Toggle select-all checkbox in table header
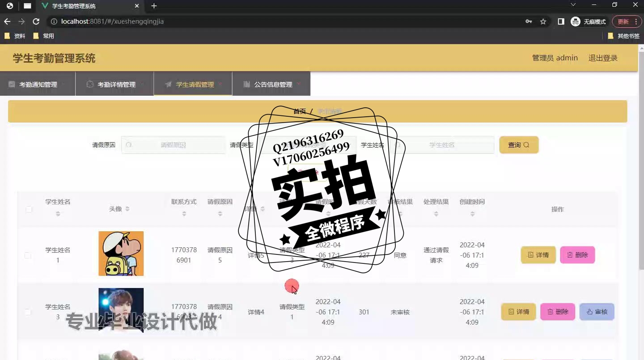This screenshot has width=644, height=360. pos(29,209)
